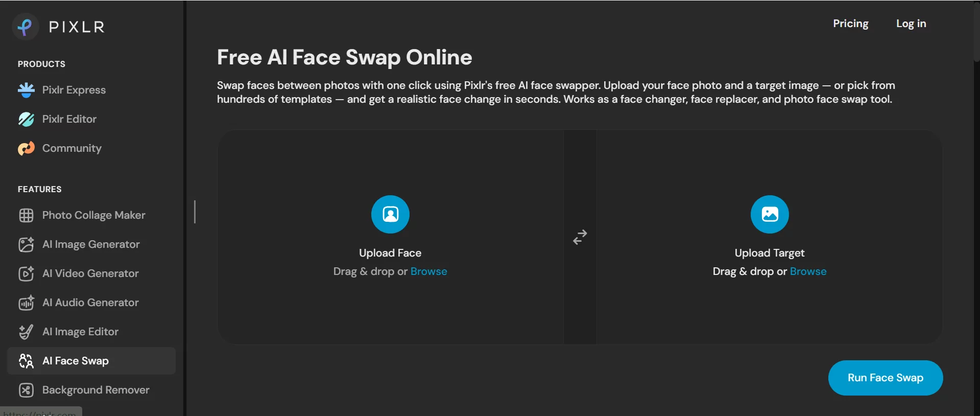Click the PIXLR wordmark text
The image size is (980, 416).
click(77, 27)
